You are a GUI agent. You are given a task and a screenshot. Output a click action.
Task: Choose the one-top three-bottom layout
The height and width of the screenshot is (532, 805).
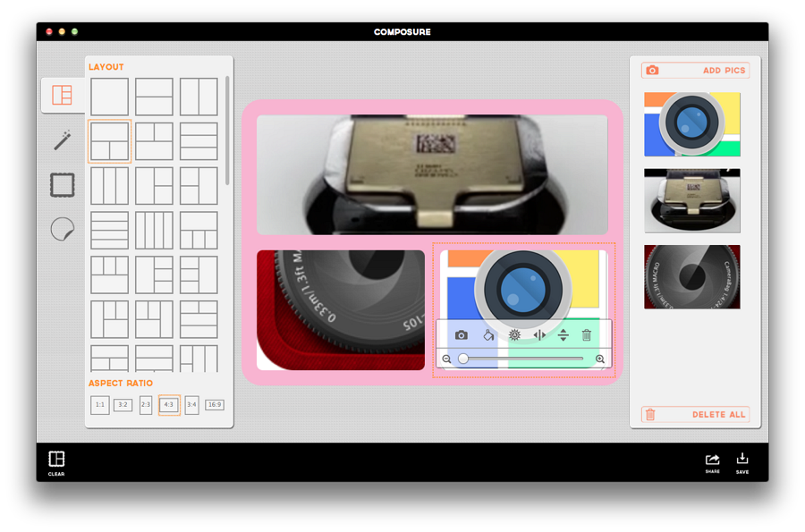coord(199,231)
